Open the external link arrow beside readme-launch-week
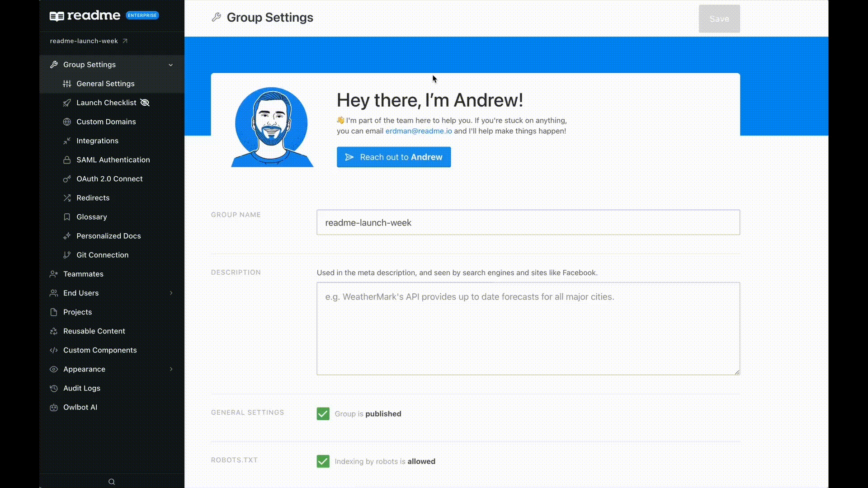The height and width of the screenshot is (488, 868). click(125, 41)
